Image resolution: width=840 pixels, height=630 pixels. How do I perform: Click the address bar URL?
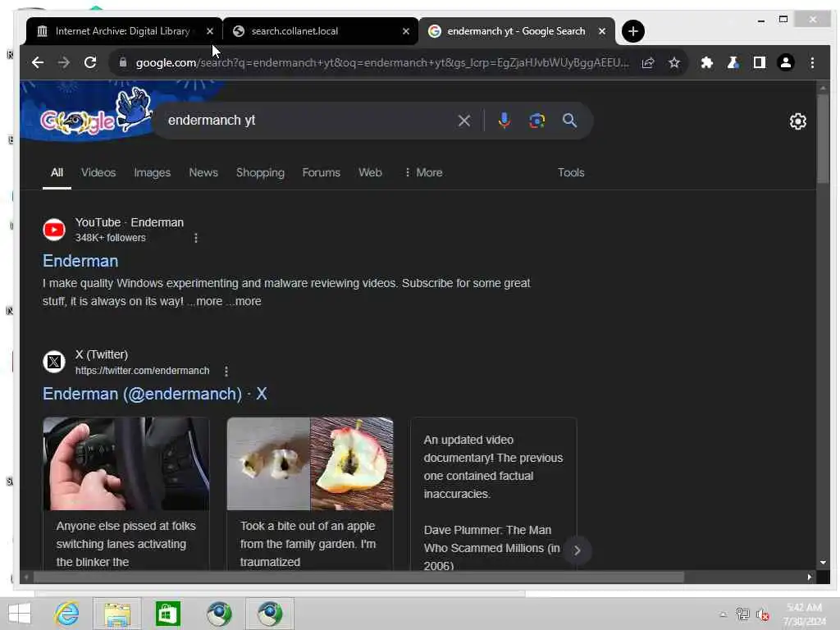coord(382,62)
